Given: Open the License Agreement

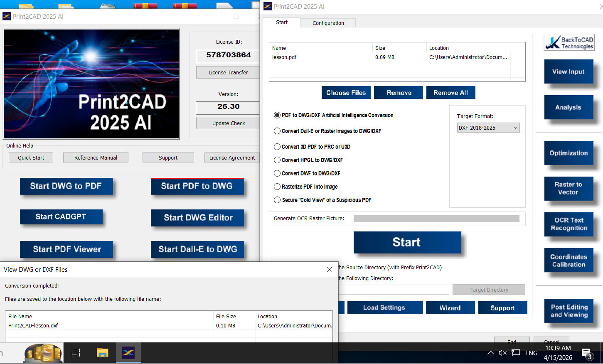Looking at the screenshot, I should coord(232,157).
